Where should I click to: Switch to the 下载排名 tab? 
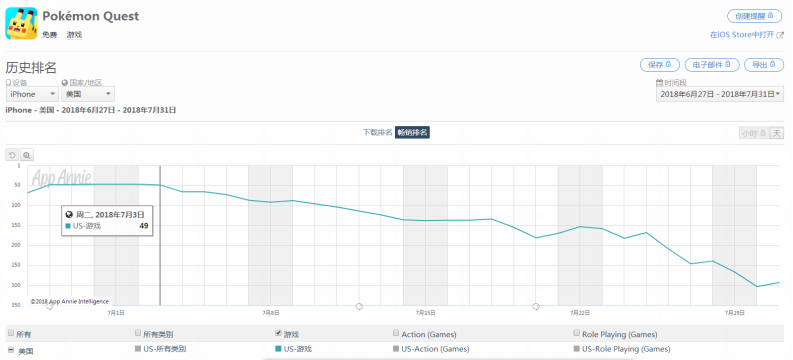click(x=377, y=132)
